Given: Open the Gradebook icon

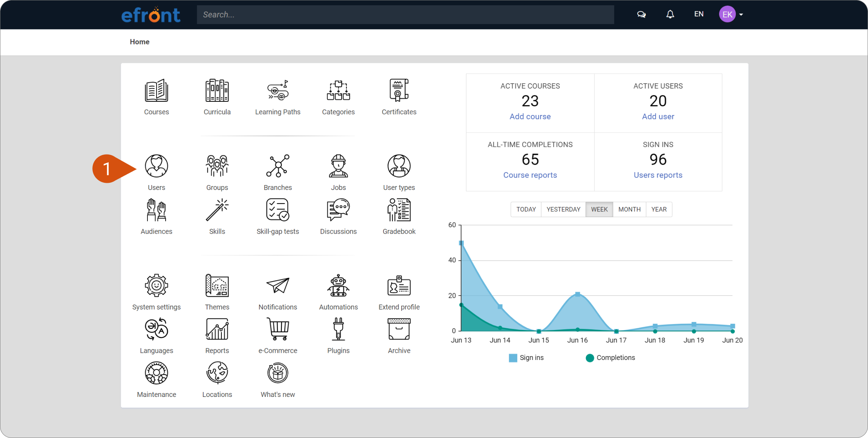Looking at the screenshot, I should pyautogui.click(x=399, y=210).
